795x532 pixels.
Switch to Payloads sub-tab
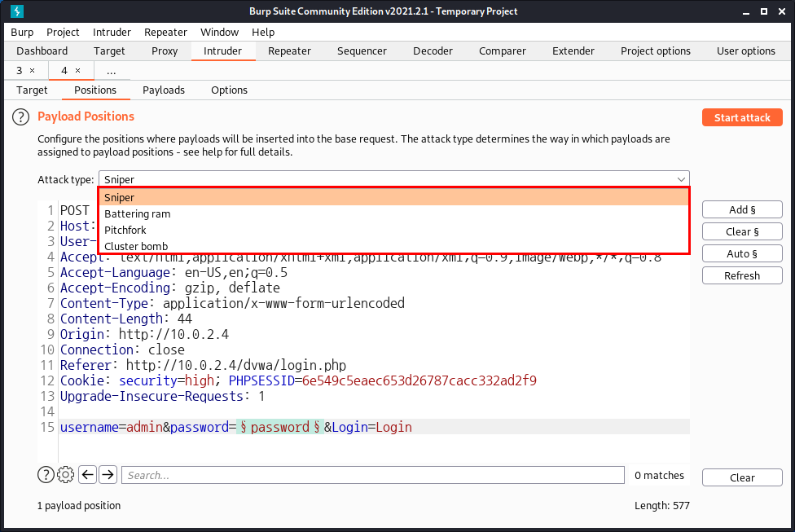pos(164,90)
